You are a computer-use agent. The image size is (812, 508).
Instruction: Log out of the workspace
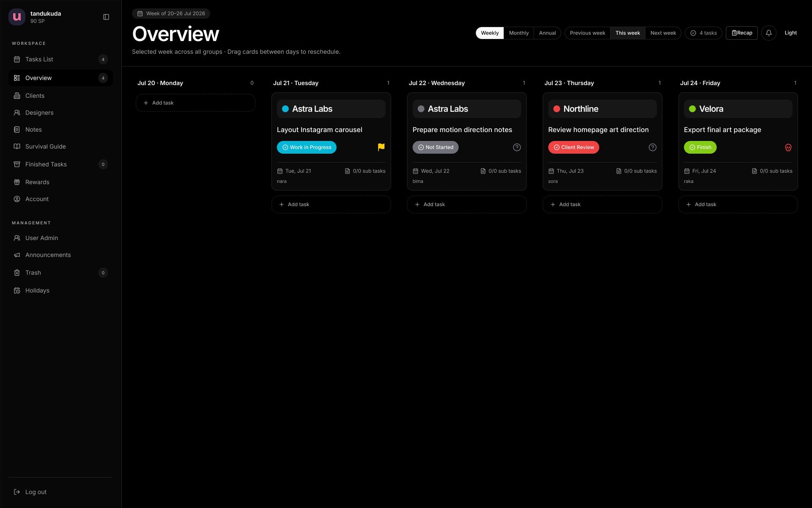click(60, 492)
